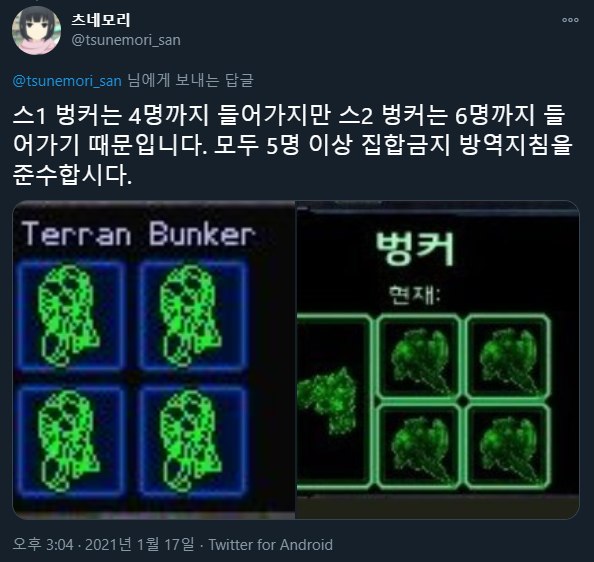Click the 현재: label in 벙커 image

[x=414, y=295]
